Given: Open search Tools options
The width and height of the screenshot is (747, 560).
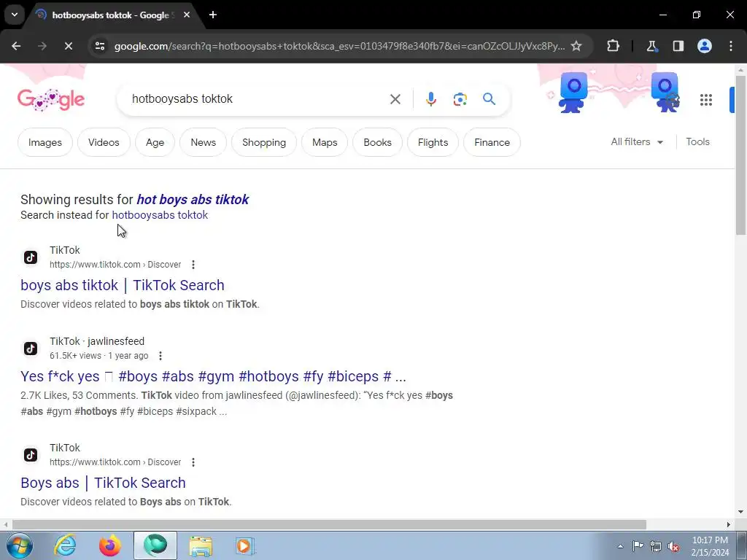Looking at the screenshot, I should (697, 142).
